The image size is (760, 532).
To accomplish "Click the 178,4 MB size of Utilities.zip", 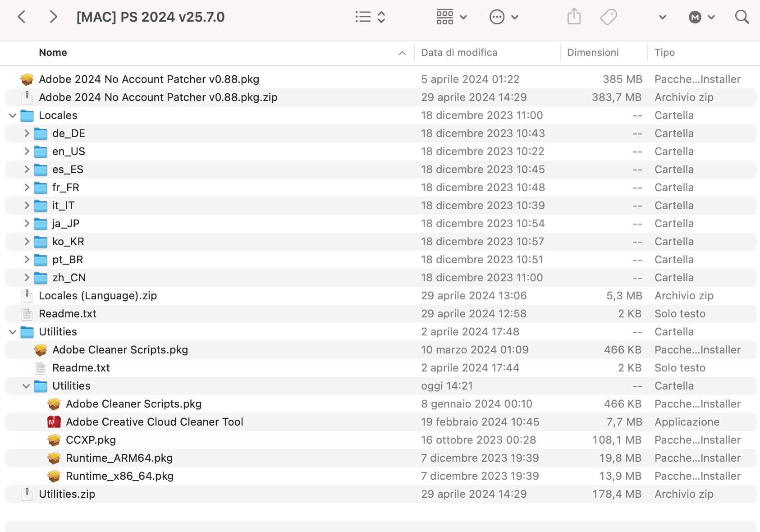I will click(x=617, y=494).
